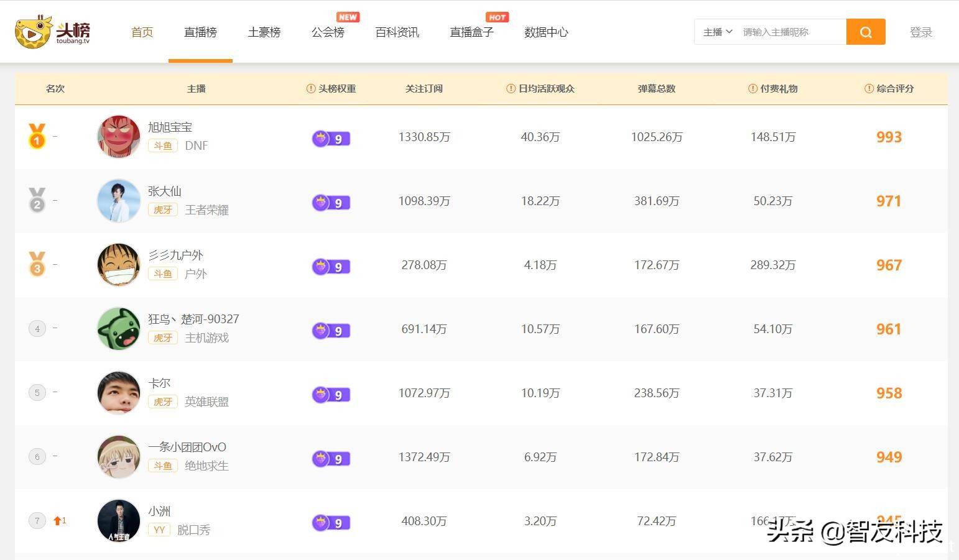Click gold rank 1 medal icon
Image resolution: width=959 pixels, height=560 pixels.
pyautogui.click(x=37, y=136)
